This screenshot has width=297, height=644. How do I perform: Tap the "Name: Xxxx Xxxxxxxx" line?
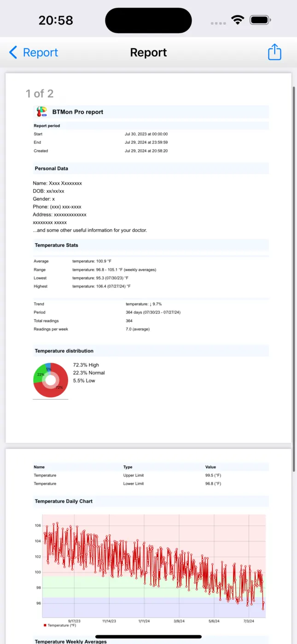coord(58,183)
